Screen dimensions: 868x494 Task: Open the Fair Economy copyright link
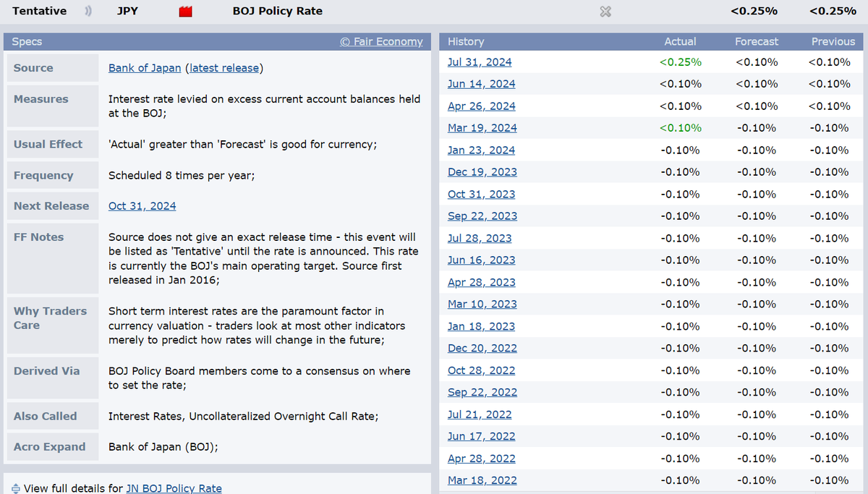[x=381, y=42]
